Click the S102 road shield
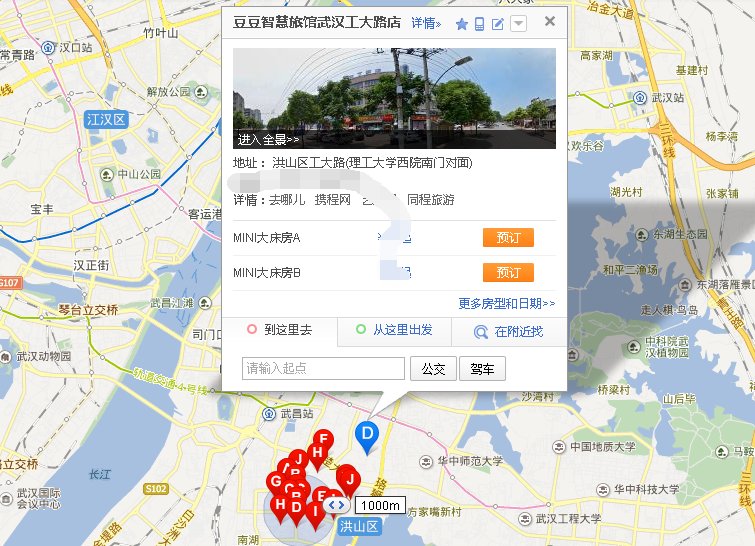The height and width of the screenshot is (546, 755). (156, 489)
